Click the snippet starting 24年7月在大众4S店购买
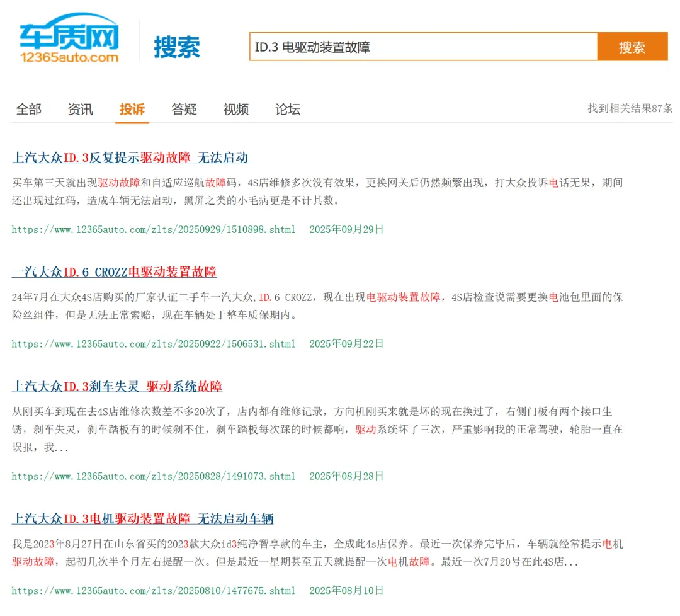Screen dimensions: 680x616 pyautogui.click(x=317, y=306)
